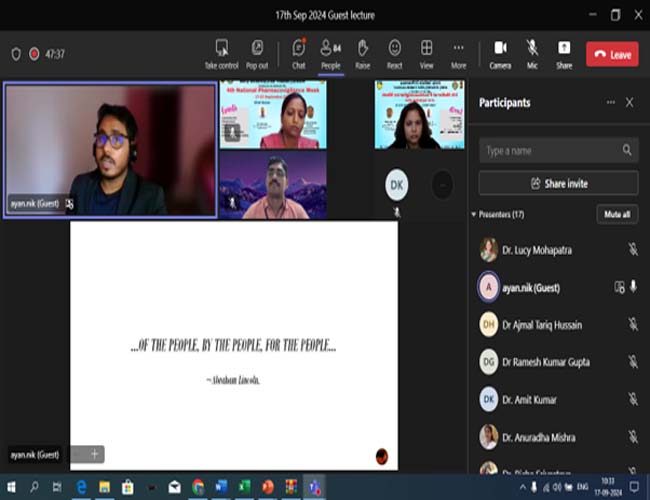Click the recording indicator icon

tap(34, 54)
